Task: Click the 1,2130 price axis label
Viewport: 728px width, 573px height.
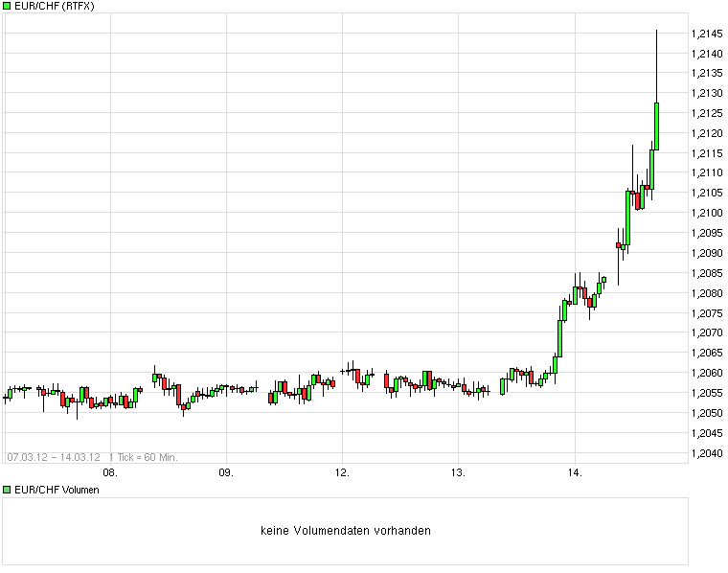Action: 707,93
